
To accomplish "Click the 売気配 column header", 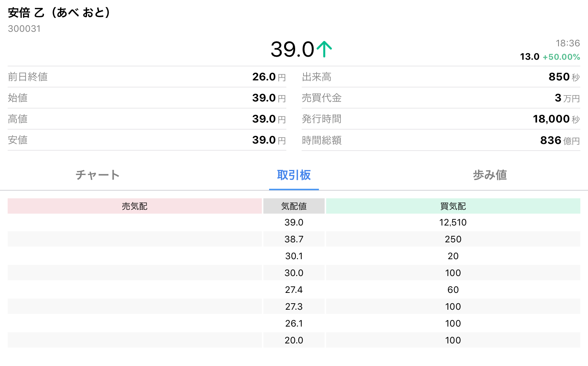I will [x=134, y=206].
